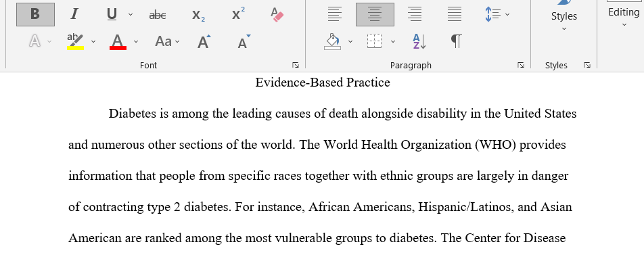
Task: Open underline style dropdown arrow
Action: (131, 14)
